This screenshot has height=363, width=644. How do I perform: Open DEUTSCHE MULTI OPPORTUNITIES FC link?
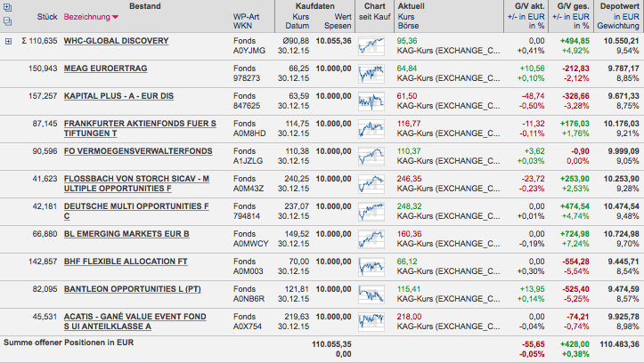click(136, 211)
